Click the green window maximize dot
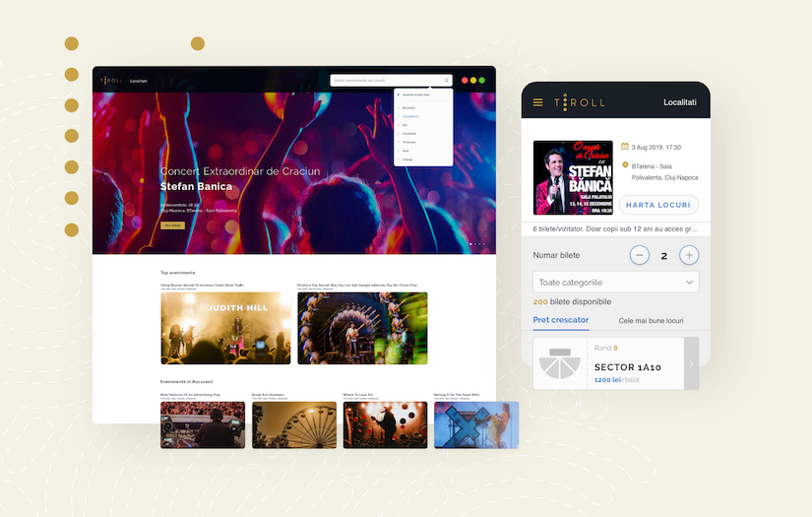Image resolution: width=812 pixels, height=517 pixels. pyautogui.click(x=481, y=81)
